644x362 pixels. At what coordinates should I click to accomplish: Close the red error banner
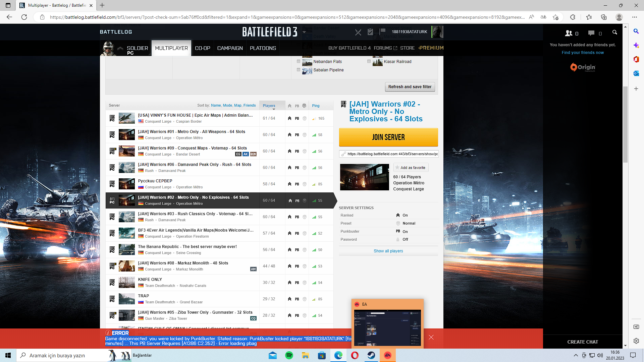pyautogui.click(x=431, y=337)
